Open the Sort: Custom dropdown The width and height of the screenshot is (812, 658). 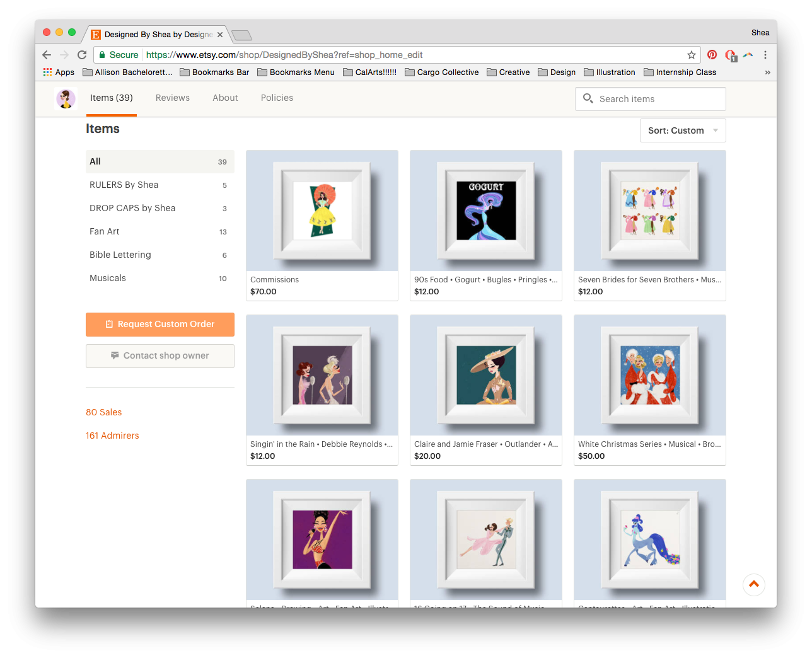[683, 130]
